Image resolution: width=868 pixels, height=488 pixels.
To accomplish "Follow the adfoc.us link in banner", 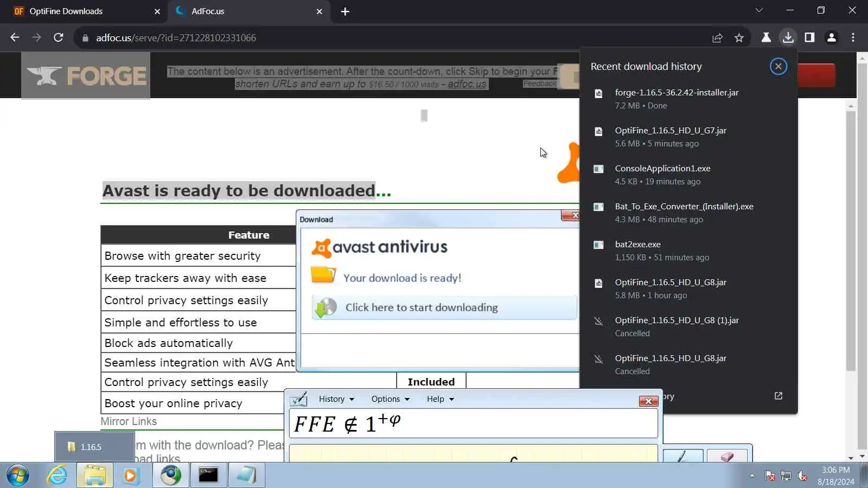I will pyautogui.click(x=467, y=84).
